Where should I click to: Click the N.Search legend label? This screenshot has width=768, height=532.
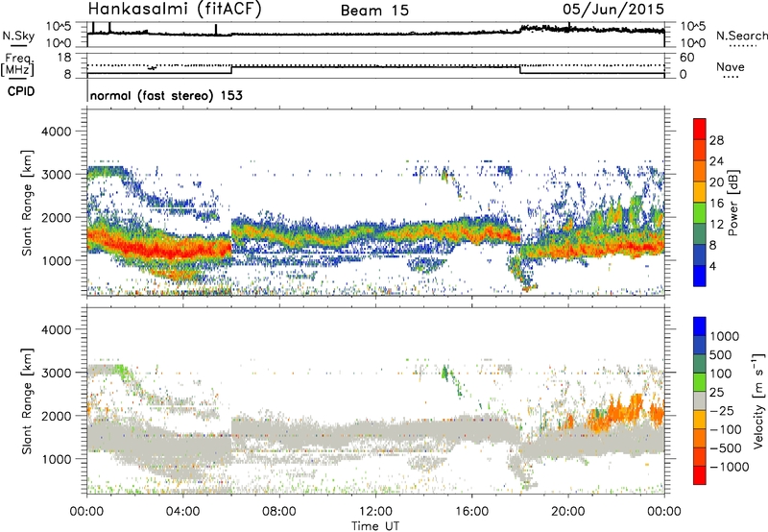coord(741,36)
